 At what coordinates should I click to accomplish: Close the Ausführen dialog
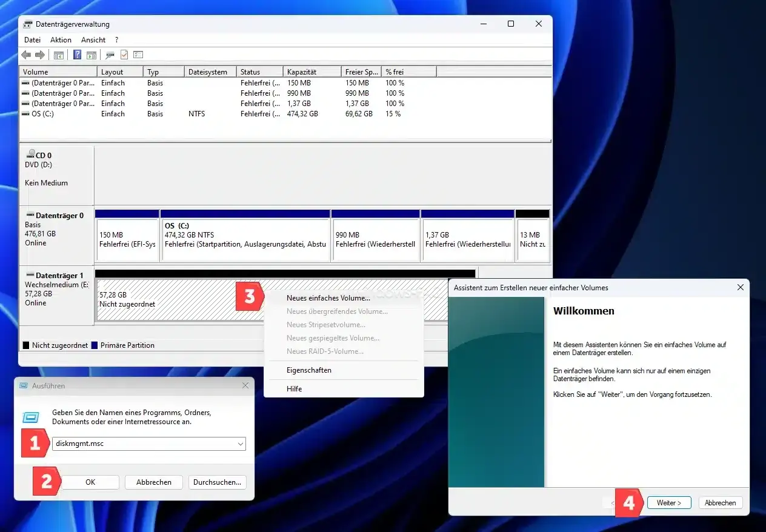(245, 385)
